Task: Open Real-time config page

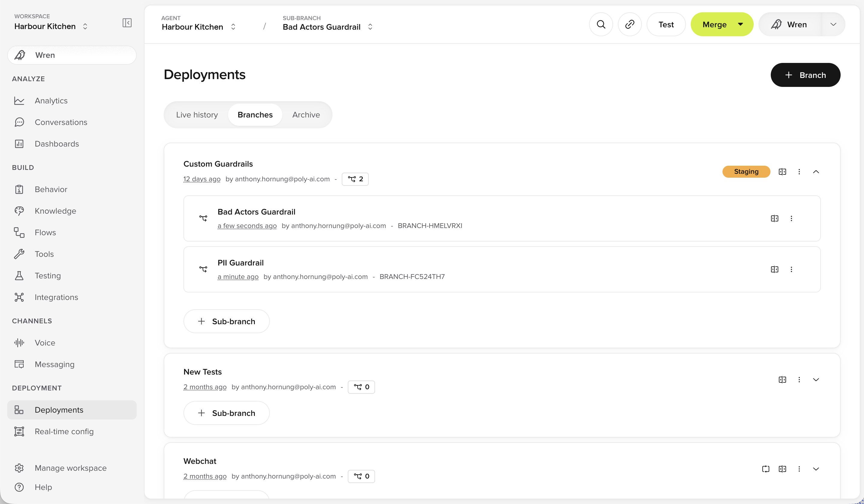Action: tap(72, 432)
